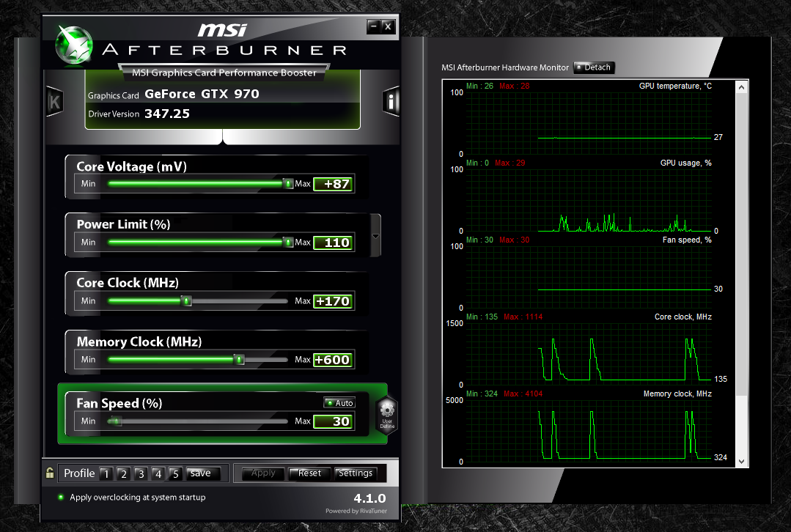Close the Afterburner window
Screen dimensions: 791x532
(387, 26)
